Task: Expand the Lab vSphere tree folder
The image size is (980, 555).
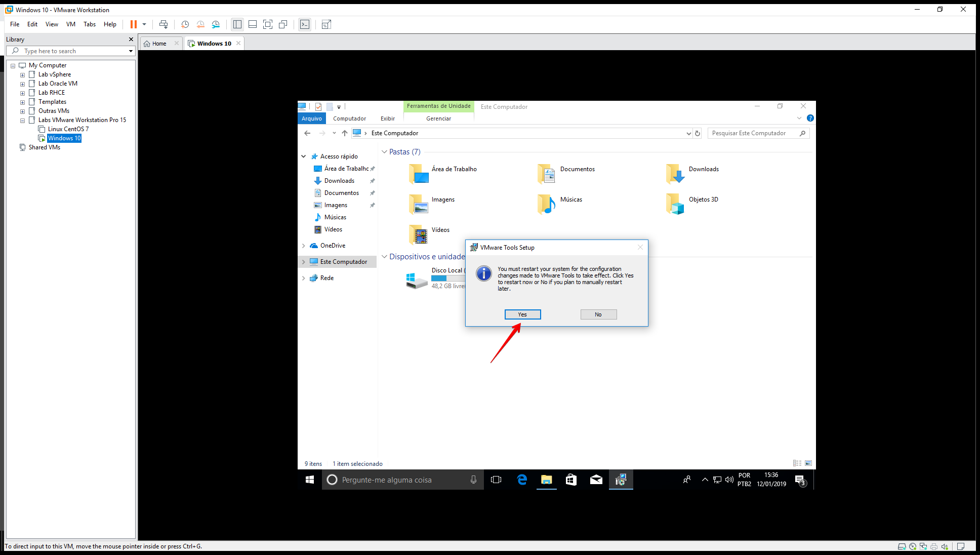Action: (22, 75)
